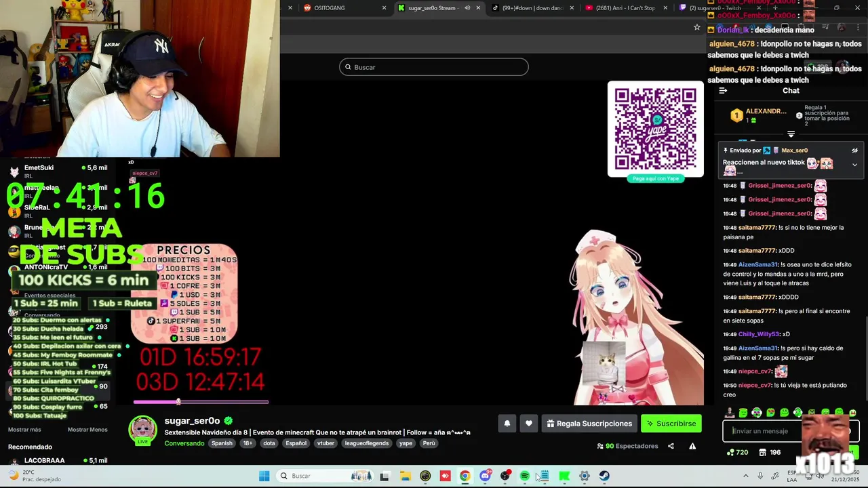
Task: Click the notification bell icon for sugar_ser0o
Action: click(507, 424)
